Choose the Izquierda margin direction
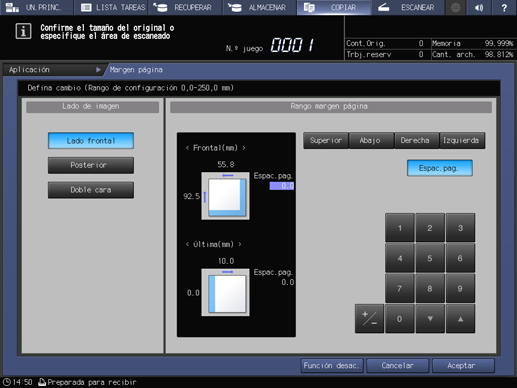517x388 pixels. pos(462,140)
